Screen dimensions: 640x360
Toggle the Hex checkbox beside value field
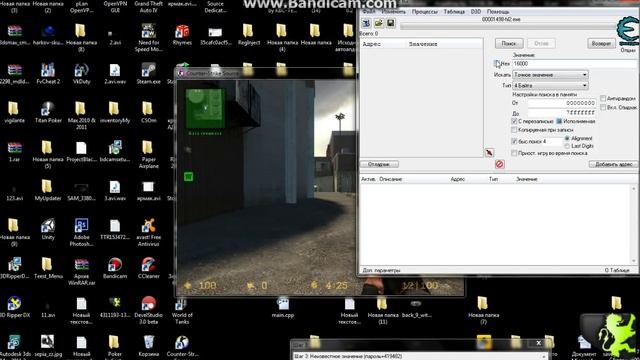point(498,64)
